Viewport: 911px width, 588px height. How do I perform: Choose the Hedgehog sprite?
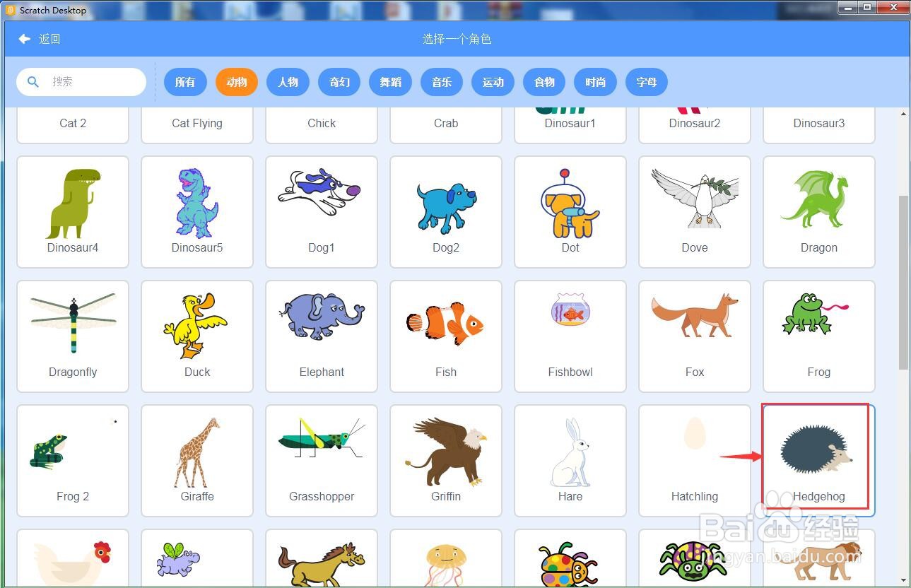pyautogui.click(x=819, y=461)
